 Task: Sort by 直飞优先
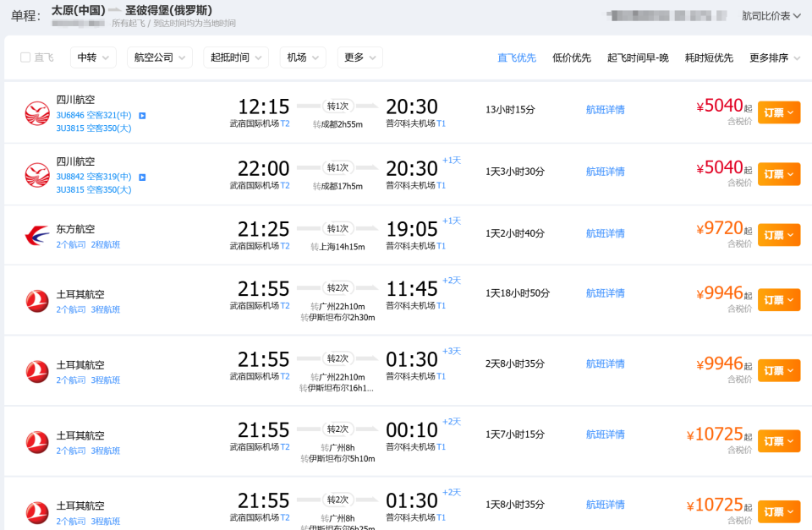pyautogui.click(x=517, y=58)
